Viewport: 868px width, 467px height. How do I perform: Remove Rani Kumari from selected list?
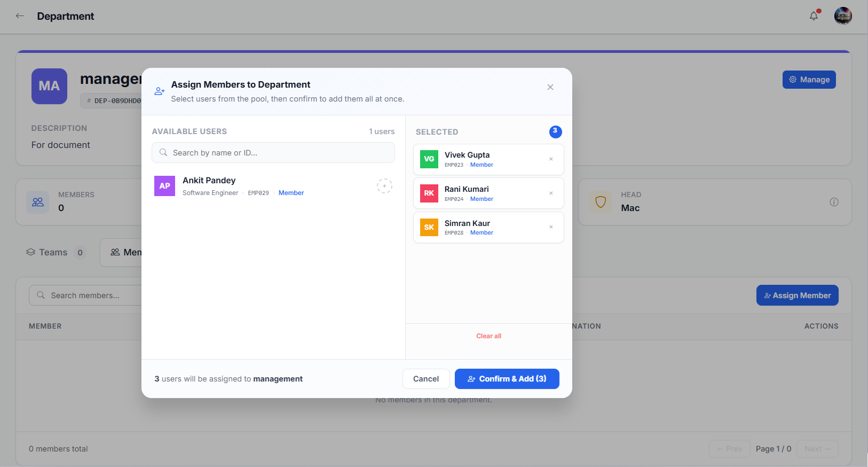(x=551, y=193)
